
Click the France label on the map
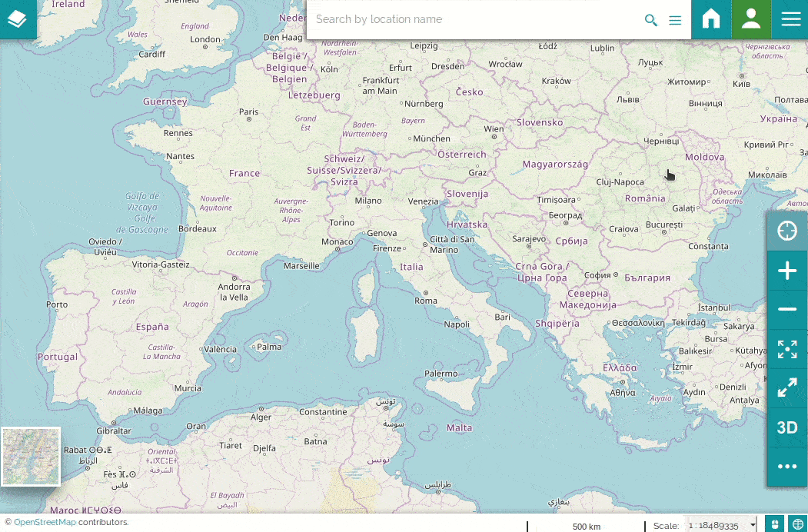[x=244, y=173]
